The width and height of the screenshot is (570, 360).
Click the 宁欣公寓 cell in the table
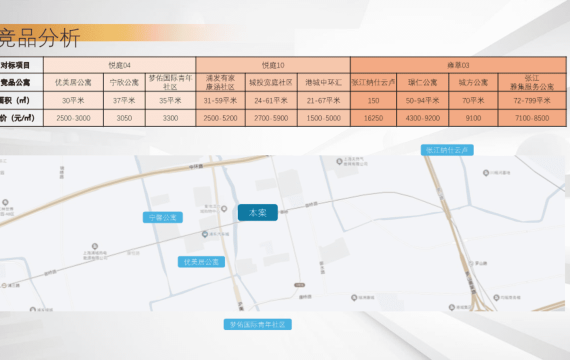point(124,83)
